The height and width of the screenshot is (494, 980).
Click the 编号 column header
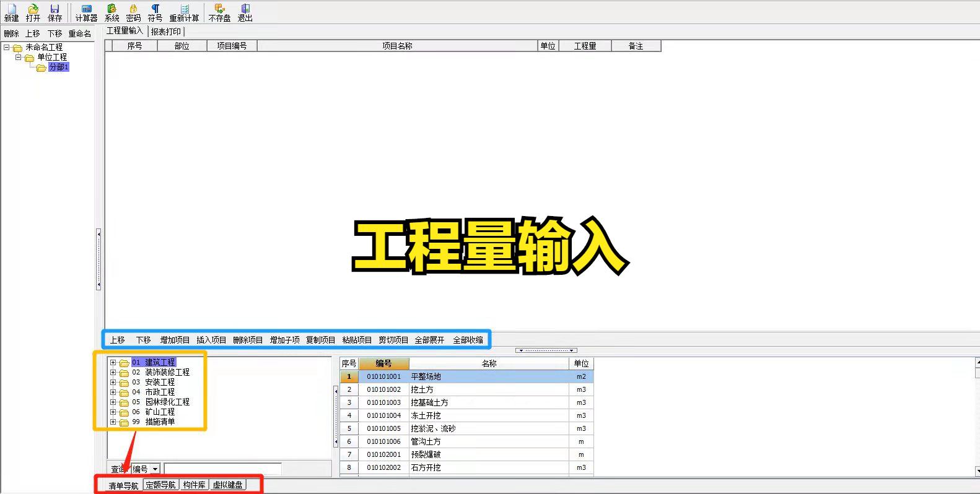tap(383, 363)
